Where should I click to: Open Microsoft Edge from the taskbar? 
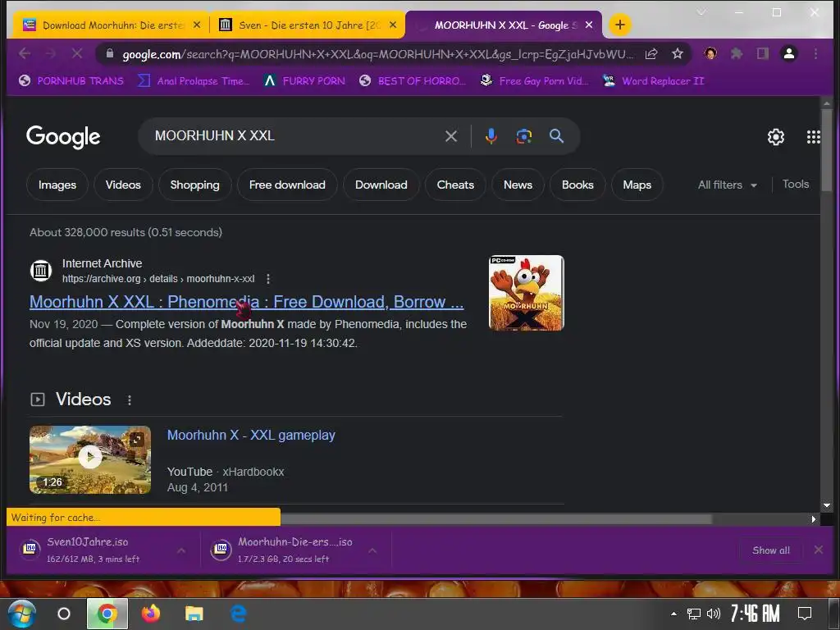click(239, 614)
